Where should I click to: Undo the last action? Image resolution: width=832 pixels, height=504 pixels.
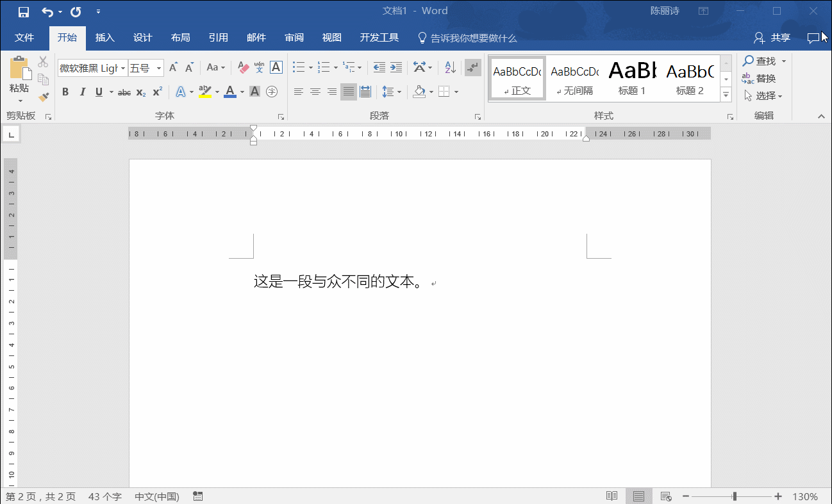tap(47, 12)
